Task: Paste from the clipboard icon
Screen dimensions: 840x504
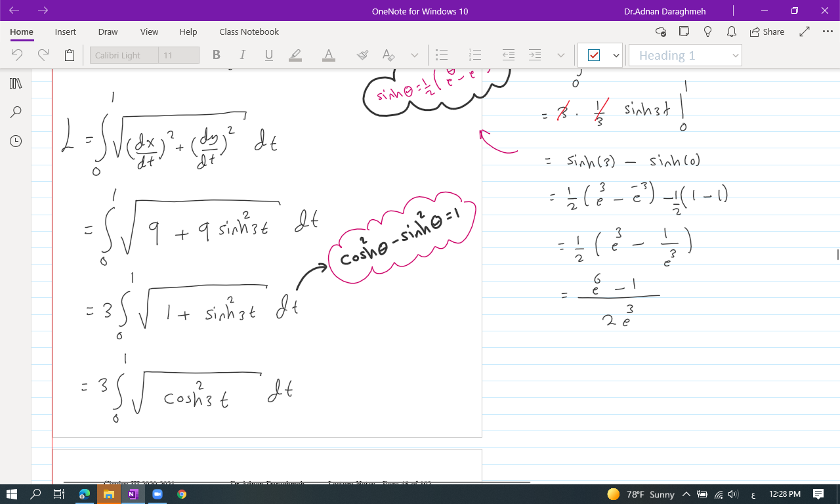Action: (x=70, y=55)
